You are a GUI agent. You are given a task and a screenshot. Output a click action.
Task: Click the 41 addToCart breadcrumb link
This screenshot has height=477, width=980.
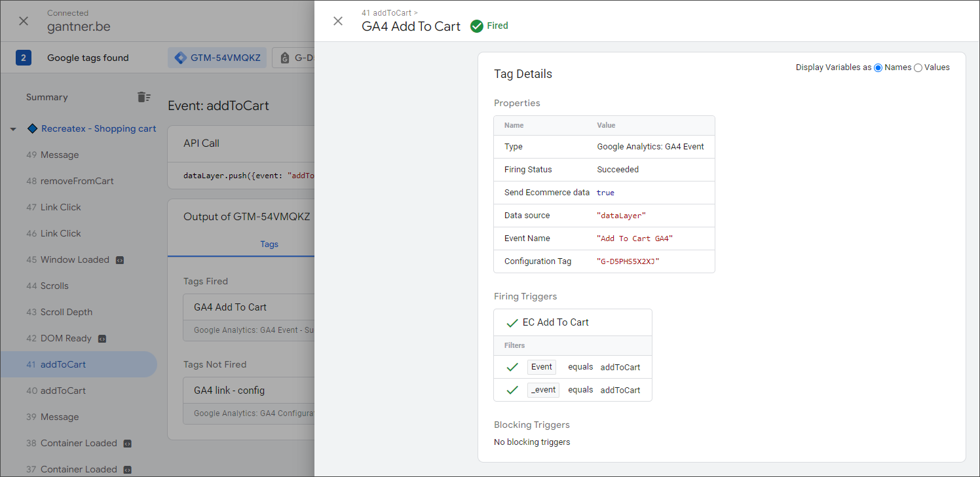coord(386,12)
